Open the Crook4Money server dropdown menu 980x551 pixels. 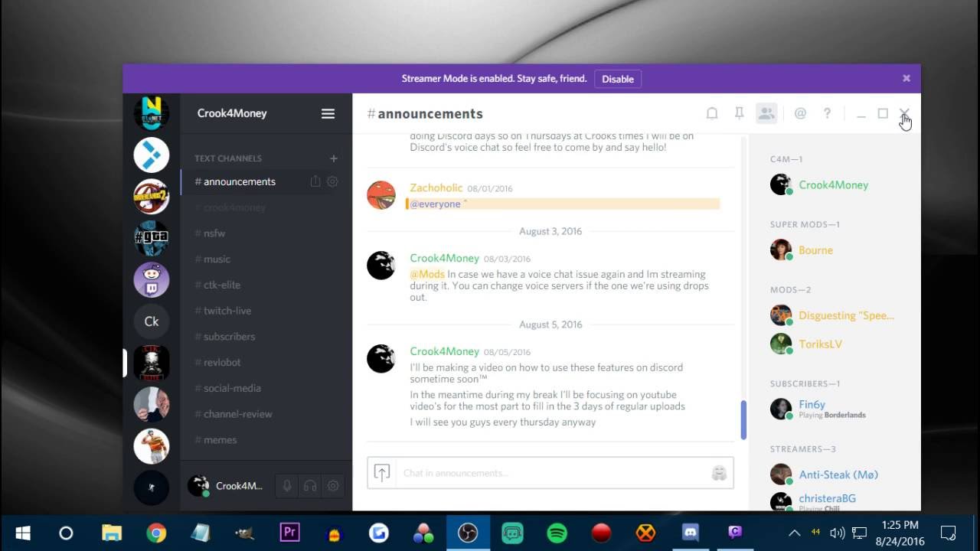coord(328,113)
